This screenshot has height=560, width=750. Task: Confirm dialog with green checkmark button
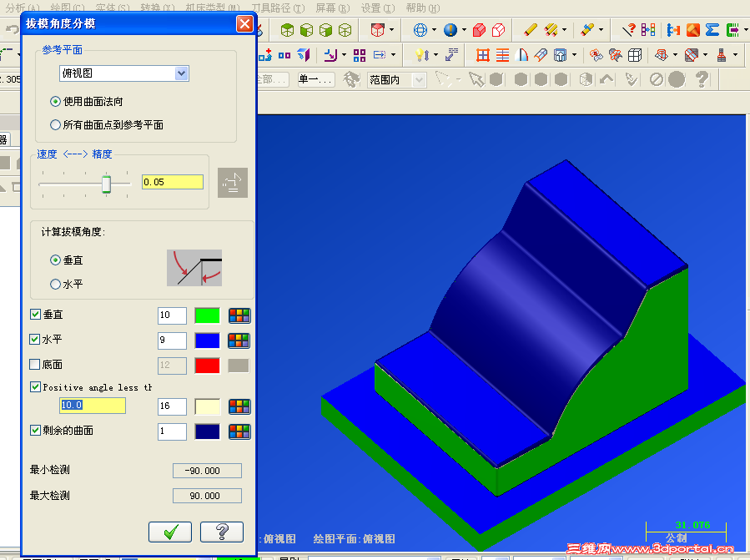[x=170, y=532]
